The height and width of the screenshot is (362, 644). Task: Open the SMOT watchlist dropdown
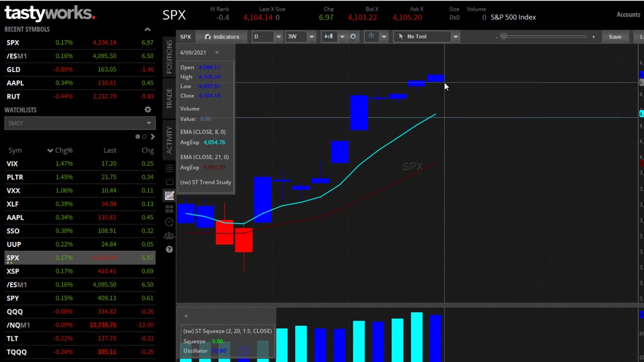tap(80, 123)
